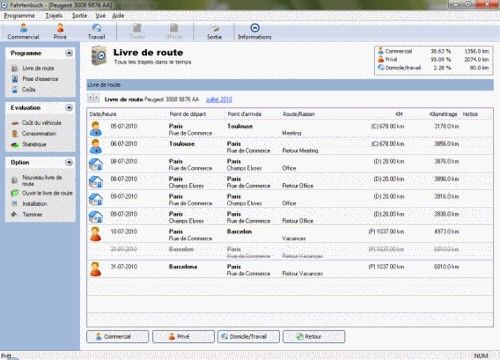Click the NUM status bar indicator
This screenshot has width=500, height=360.
click(481, 356)
